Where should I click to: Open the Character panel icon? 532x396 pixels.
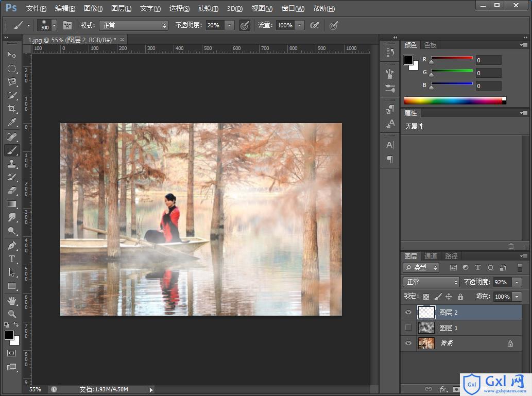[x=390, y=145]
